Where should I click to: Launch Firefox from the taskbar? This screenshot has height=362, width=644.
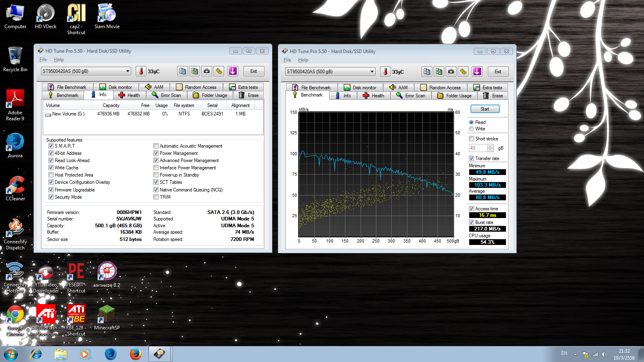tap(135, 354)
